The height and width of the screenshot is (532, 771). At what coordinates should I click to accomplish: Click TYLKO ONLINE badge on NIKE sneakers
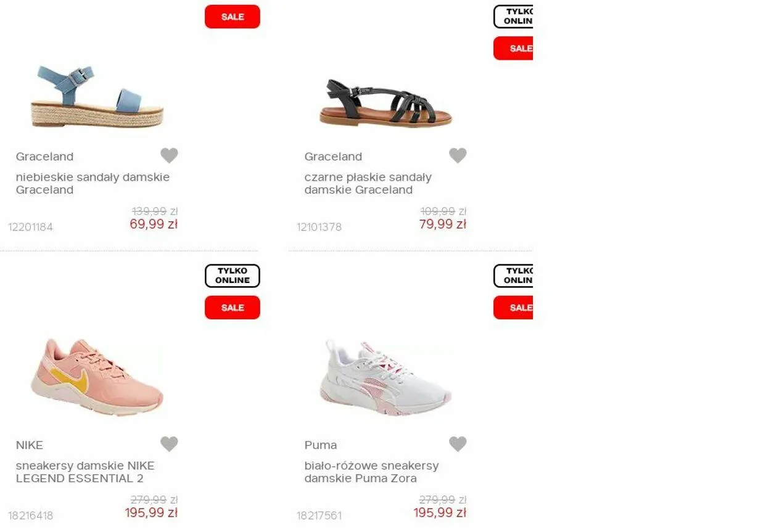tap(233, 276)
